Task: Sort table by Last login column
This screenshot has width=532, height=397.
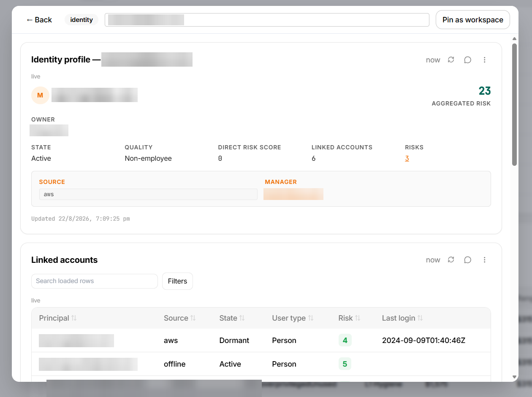Action: click(x=402, y=318)
